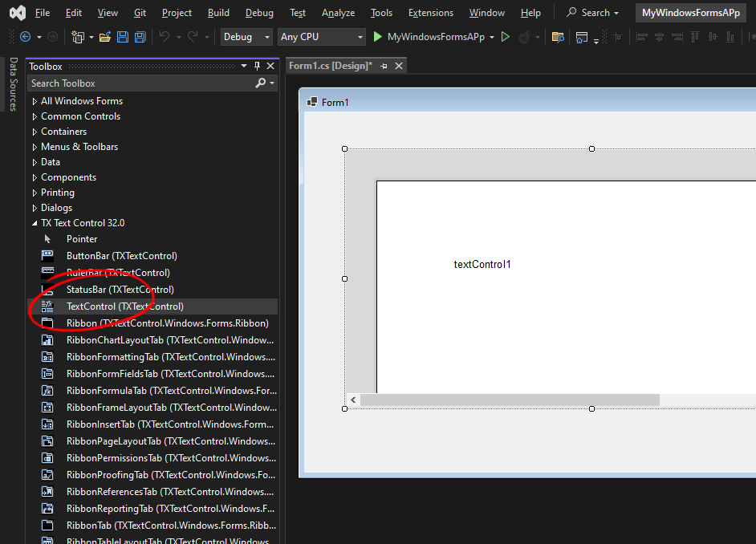Click the Hot Reload flame icon
This screenshot has height=544, width=756.
524,37
